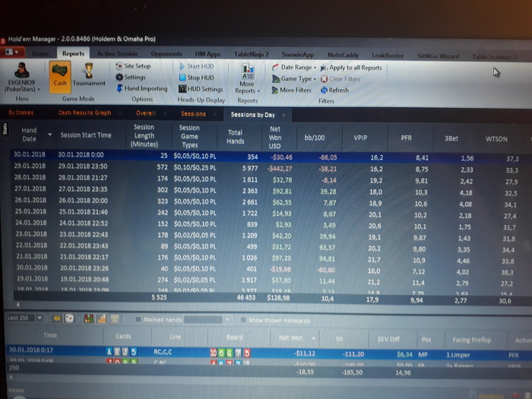The width and height of the screenshot is (532, 399).
Task: Open Date Range filter dropdown
Action: [294, 67]
